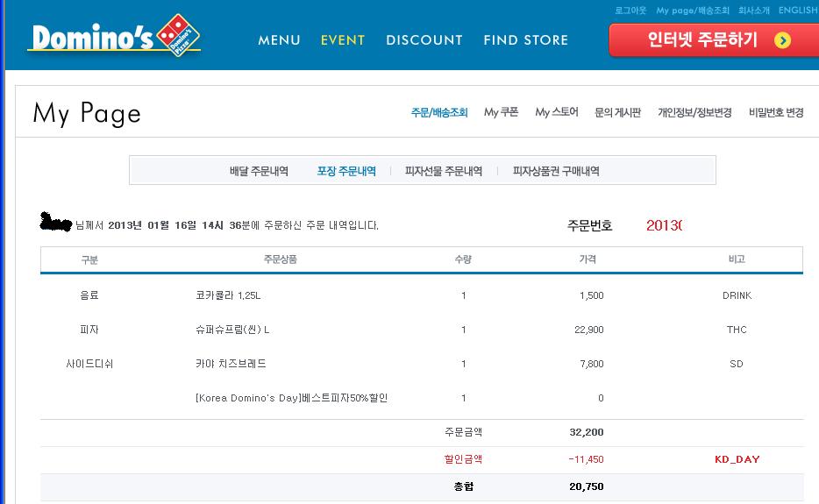Open the My 스토어 page
The image size is (819, 504).
pos(557,113)
